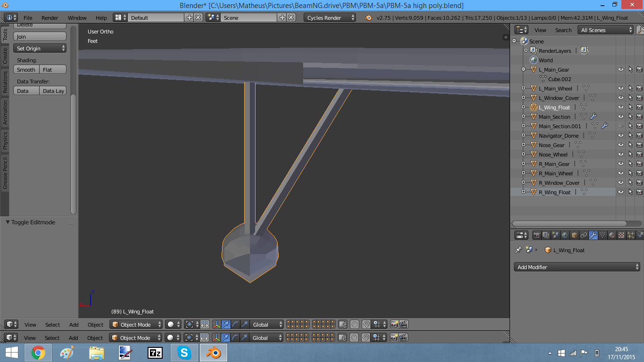Image resolution: width=644 pixels, height=362 pixels.
Task: Click the outliner editor type icon
Action: tap(522, 30)
